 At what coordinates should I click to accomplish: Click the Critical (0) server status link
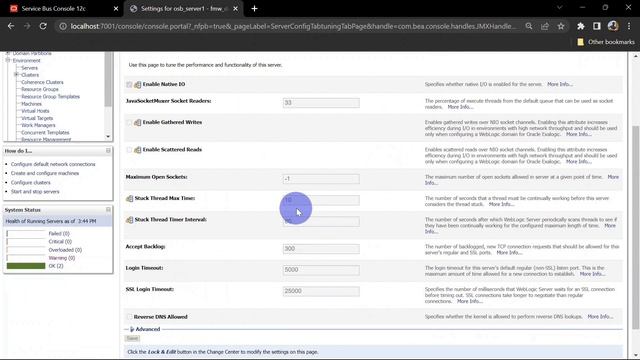tap(60, 242)
